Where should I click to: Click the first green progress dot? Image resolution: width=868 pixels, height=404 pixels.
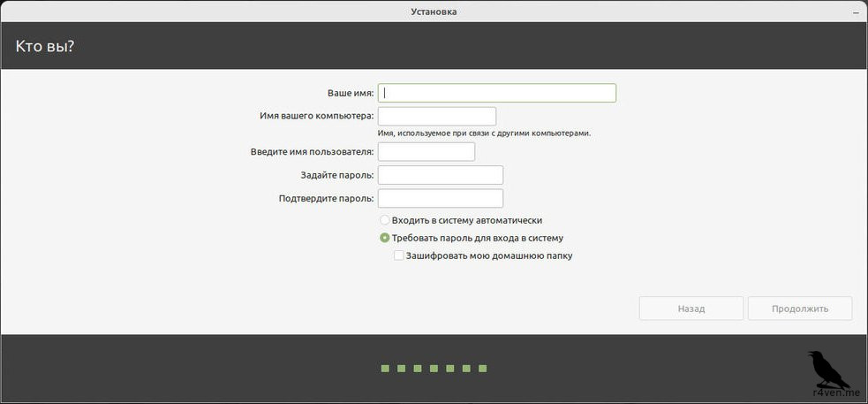[385, 368]
